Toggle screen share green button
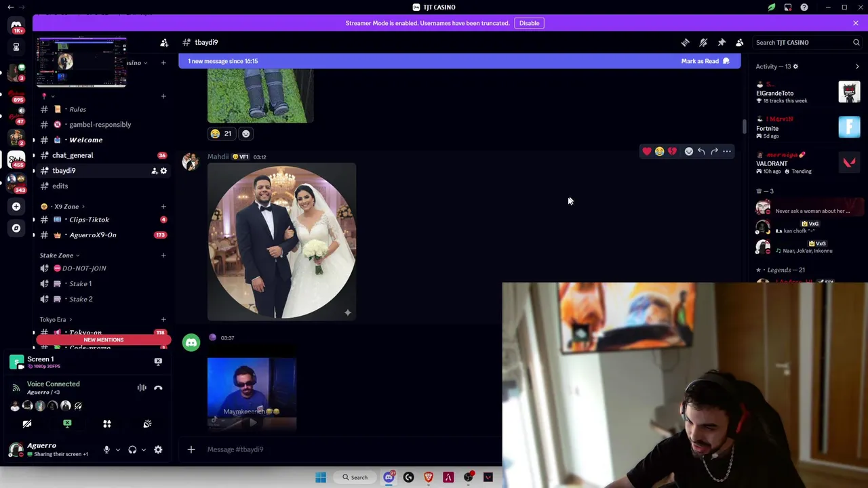868x488 pixels. pyautogui.click(x=67, y=424)
